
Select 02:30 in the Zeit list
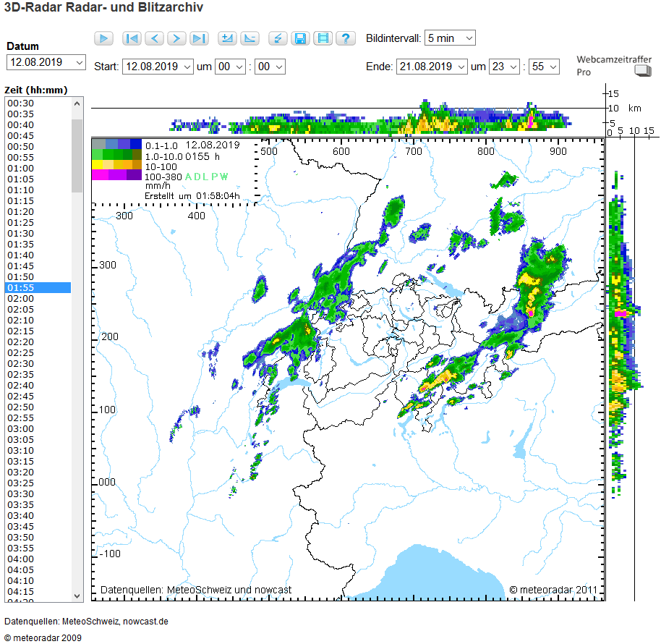click(x=20, y=364)
